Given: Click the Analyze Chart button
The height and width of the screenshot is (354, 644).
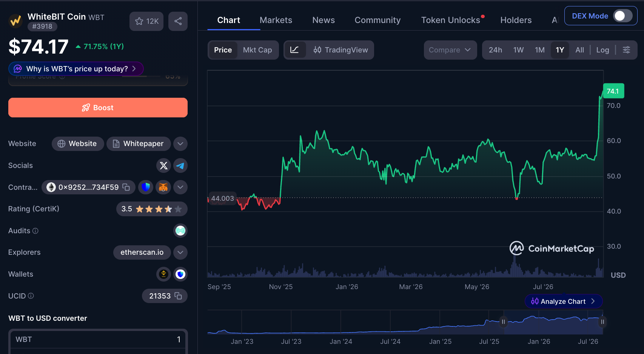Looking at the screenshot, I should (563, 301).
